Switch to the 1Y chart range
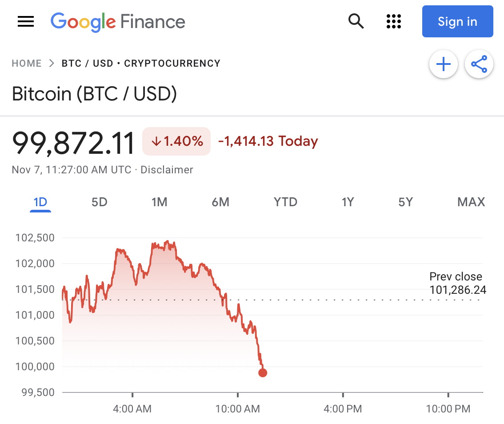The image size is (504, 424). click(x=348, y=203)
